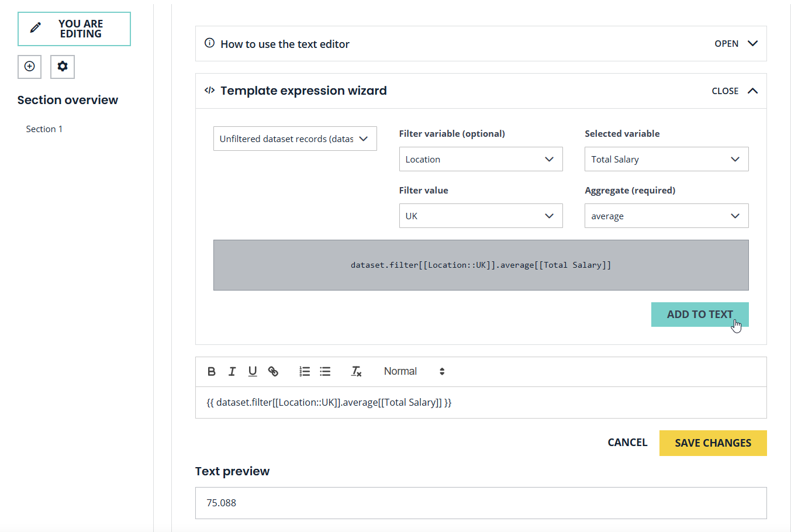This screenshot has width=791, height=532.
Task: Select Section 1 in section overview
Action: point(44,129)
